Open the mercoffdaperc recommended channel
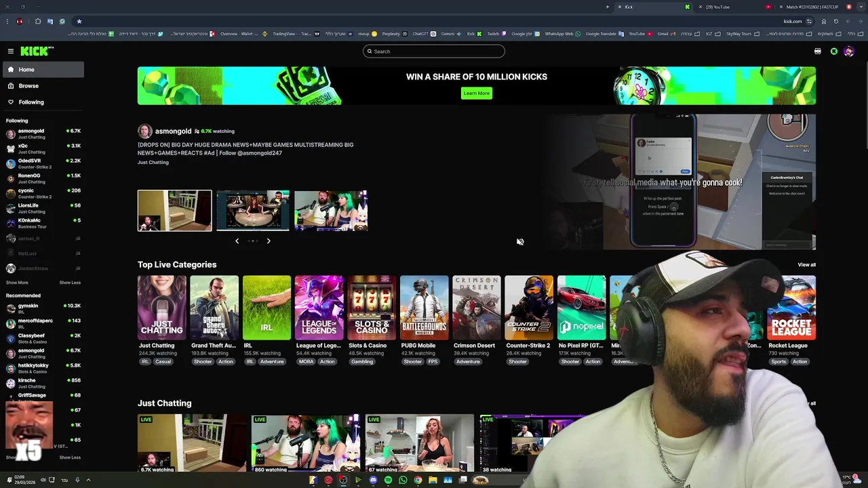Viewport: 868px width, 488px height. pyautogui.click(x=43, y=323)
